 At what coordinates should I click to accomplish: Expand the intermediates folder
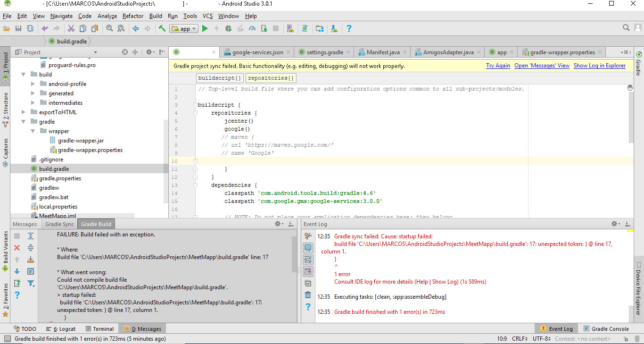point(33,103)
